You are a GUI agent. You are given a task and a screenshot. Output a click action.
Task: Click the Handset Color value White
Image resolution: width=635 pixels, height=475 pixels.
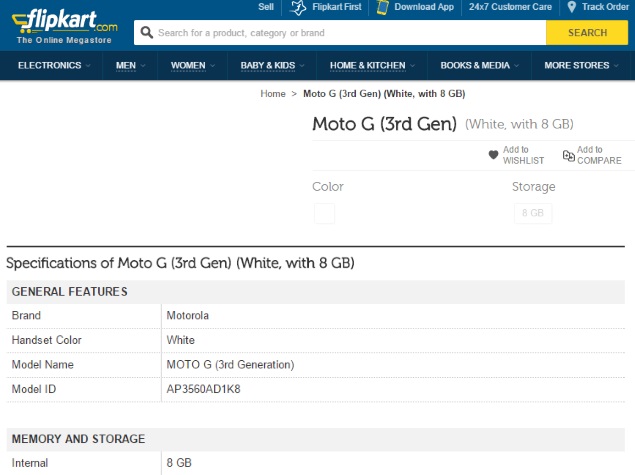coord(180,340)
